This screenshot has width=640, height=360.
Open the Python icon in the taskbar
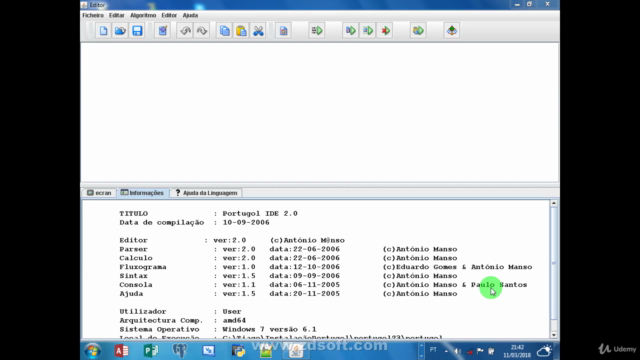point(238,351)
